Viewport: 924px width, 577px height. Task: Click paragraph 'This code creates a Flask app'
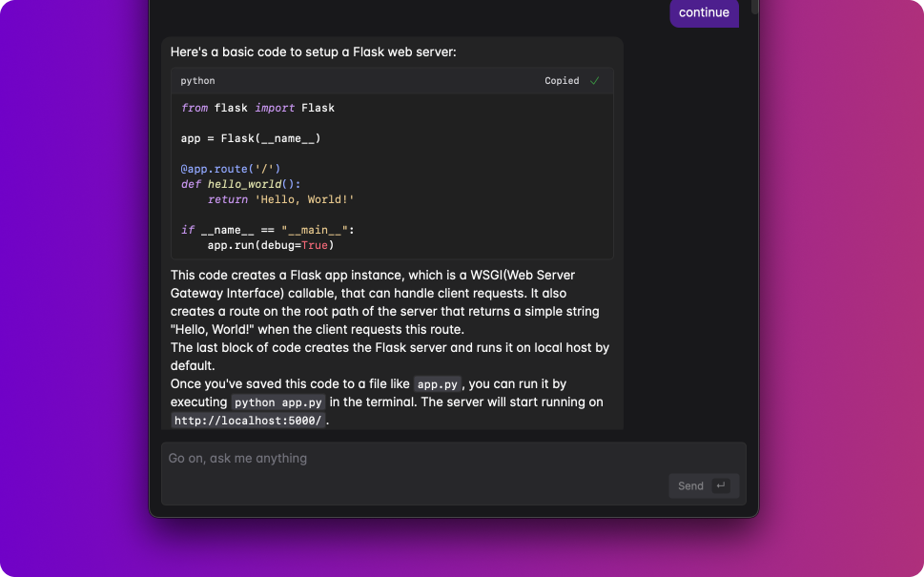pos(385,302)
